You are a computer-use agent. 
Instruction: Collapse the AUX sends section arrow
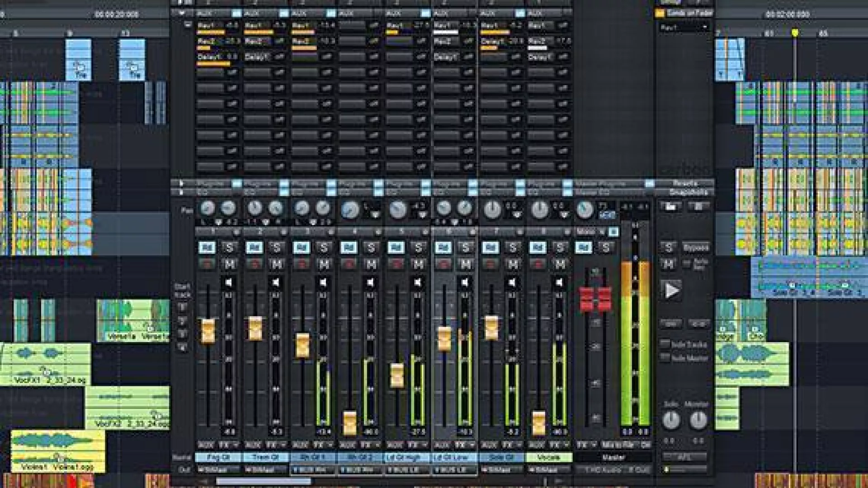coord(181,13)
